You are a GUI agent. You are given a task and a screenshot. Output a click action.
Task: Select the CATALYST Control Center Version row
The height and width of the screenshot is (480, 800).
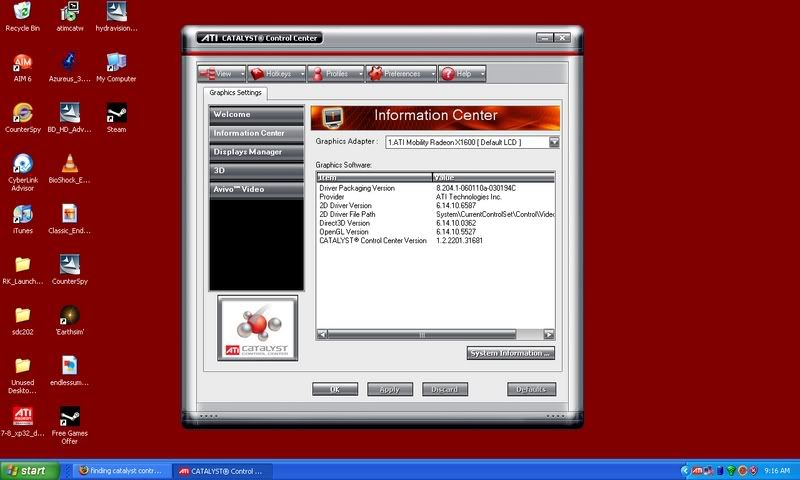[435, 240]
